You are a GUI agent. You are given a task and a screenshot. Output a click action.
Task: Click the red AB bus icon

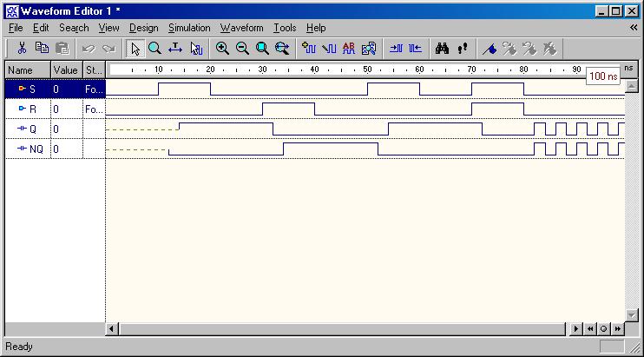point(349,49)
